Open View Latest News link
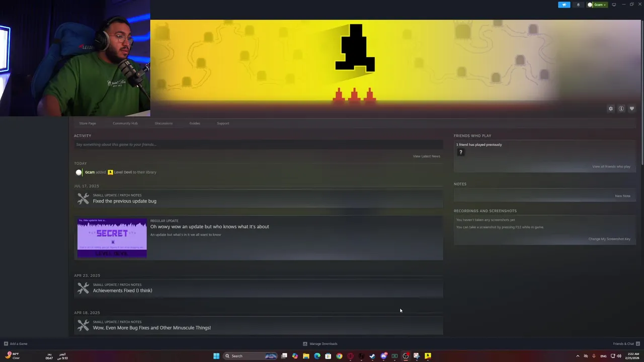The width and height of the screenshot is (644, 362). click(426, 156)
